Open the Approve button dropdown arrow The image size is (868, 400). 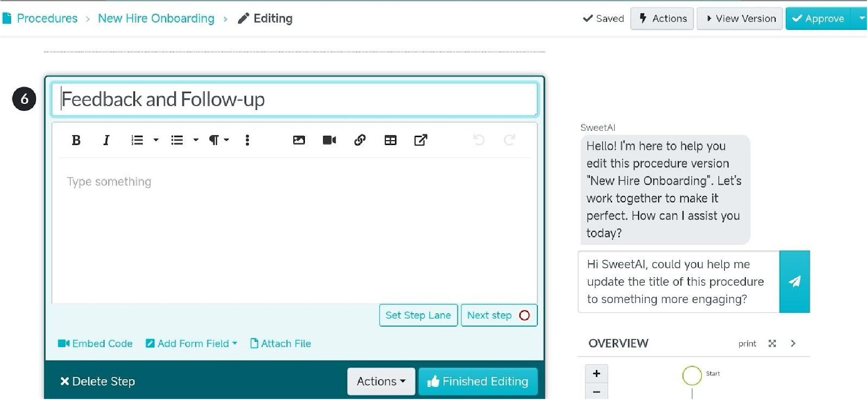(861, 19)
